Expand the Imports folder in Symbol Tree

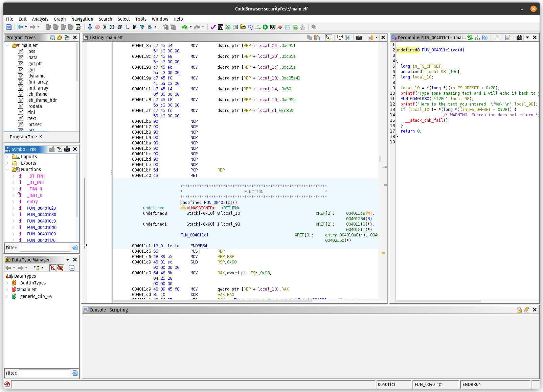click(7, 157)
